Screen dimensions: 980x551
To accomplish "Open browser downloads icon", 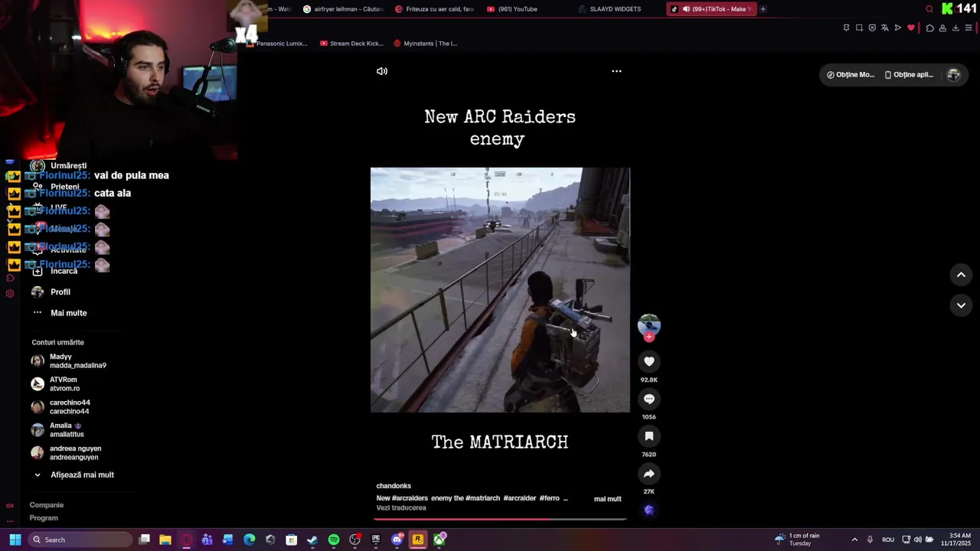I will pos(955,28).
